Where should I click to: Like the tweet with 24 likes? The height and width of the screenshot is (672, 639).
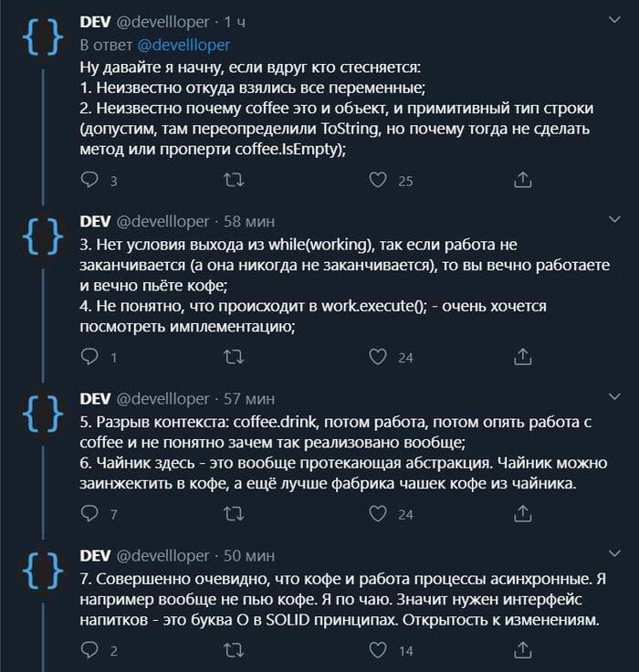[378, 357]
